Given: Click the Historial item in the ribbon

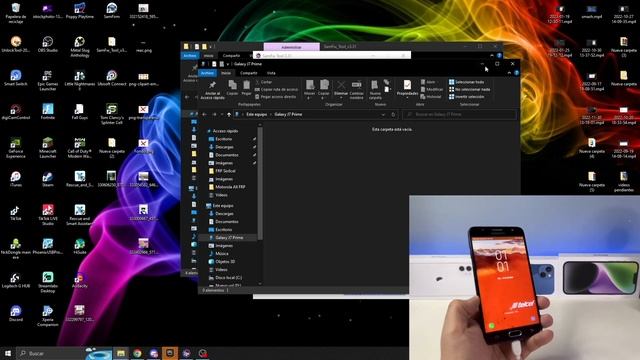Looking at the screenshot, I should (431, 97).
